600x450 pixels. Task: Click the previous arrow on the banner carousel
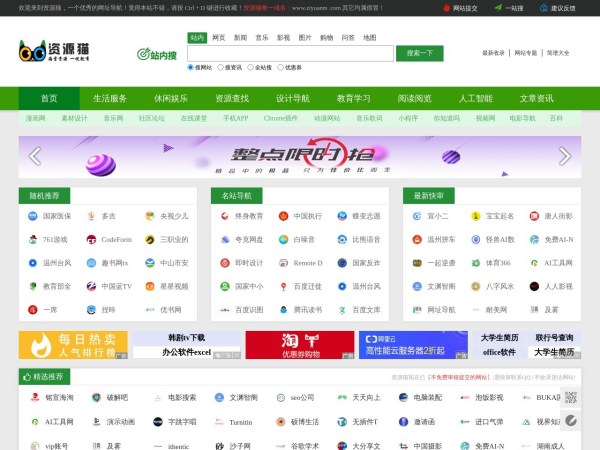(35, 156)
